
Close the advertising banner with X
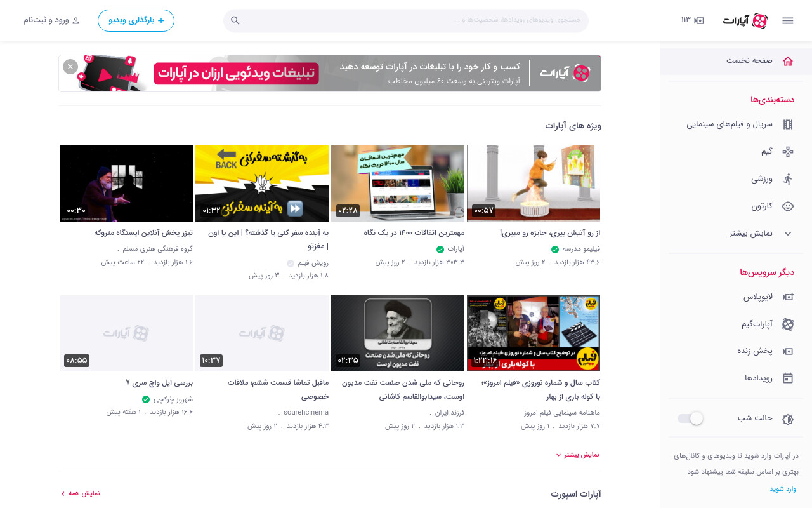[x=70, y=67]
